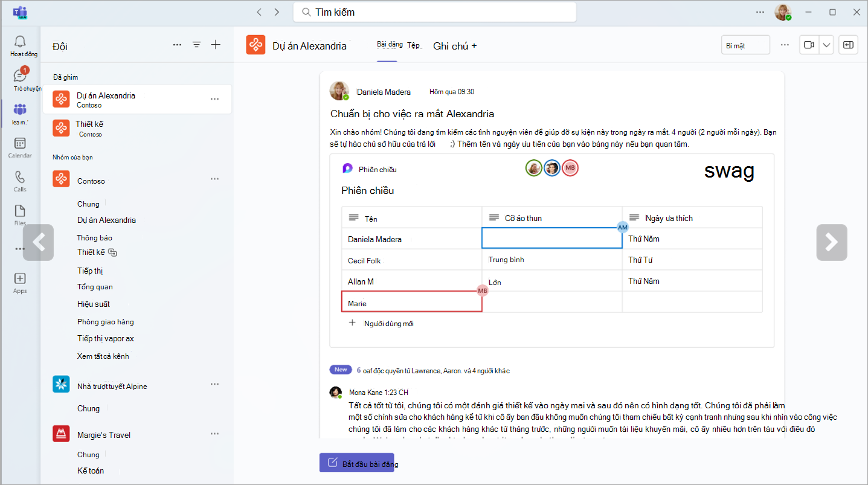This screenshot has height=485, width=868.
Task: Click the Phiên chiếu table title
Action: 367,190
